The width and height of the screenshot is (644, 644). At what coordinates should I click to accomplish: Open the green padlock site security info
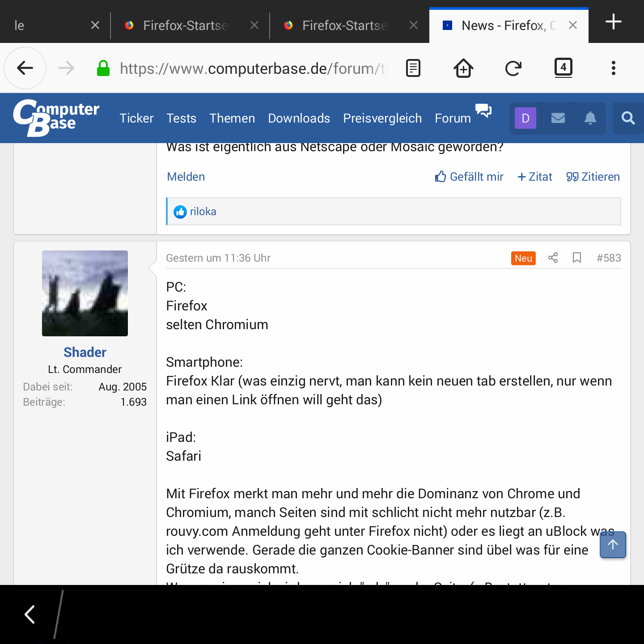pos(103,68)
